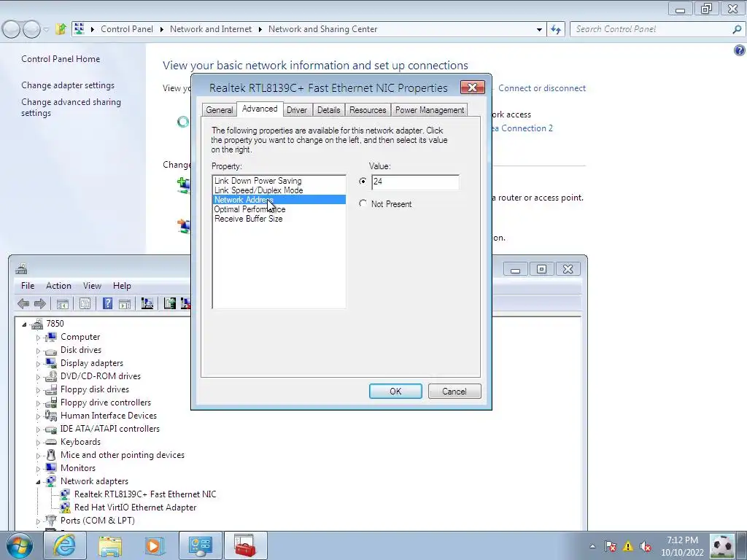This screenshot has height=560, width=747.
Task: Expand the IDE ATA/ATAPI controllers node
Action: coord(39,429)
